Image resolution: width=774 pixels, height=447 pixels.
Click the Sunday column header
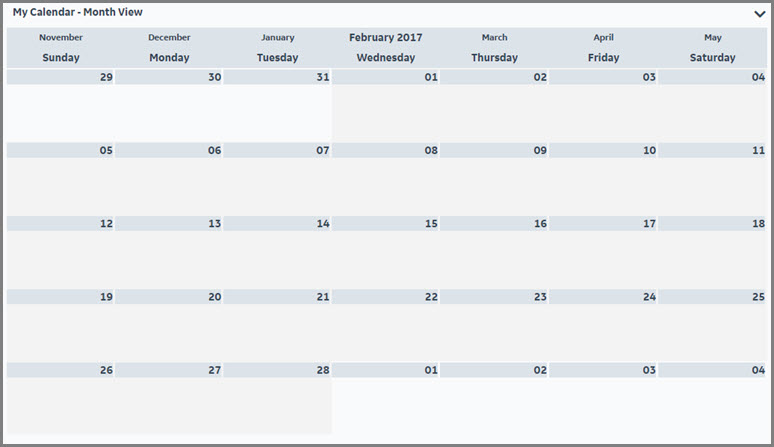61,58
